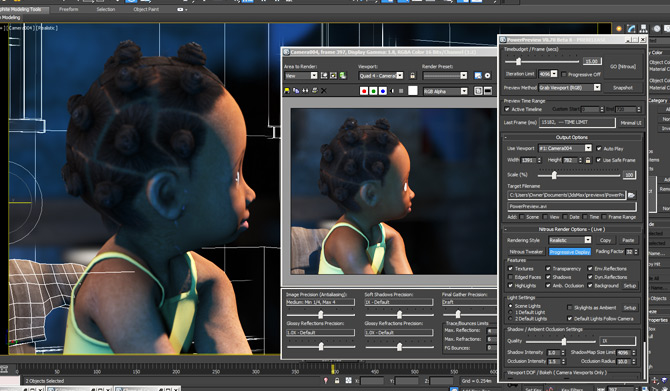
Task: Disable the Amb. Occlusion checkbox
Action: [548, 285]
